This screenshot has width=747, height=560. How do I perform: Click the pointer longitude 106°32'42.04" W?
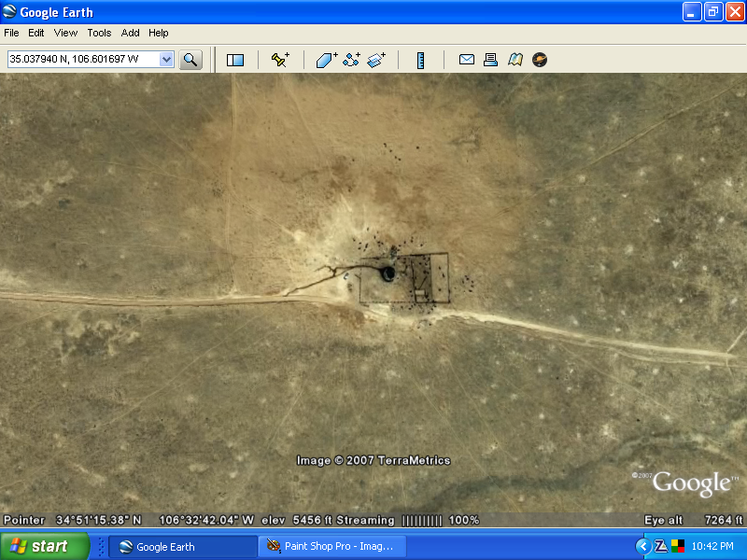tap(206, 521)
